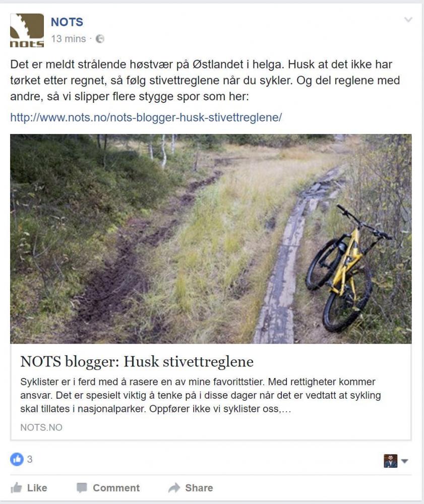424x504 pixels.
Task: Open the nots.no stivettreglene URL link
Action: point(146,117)
